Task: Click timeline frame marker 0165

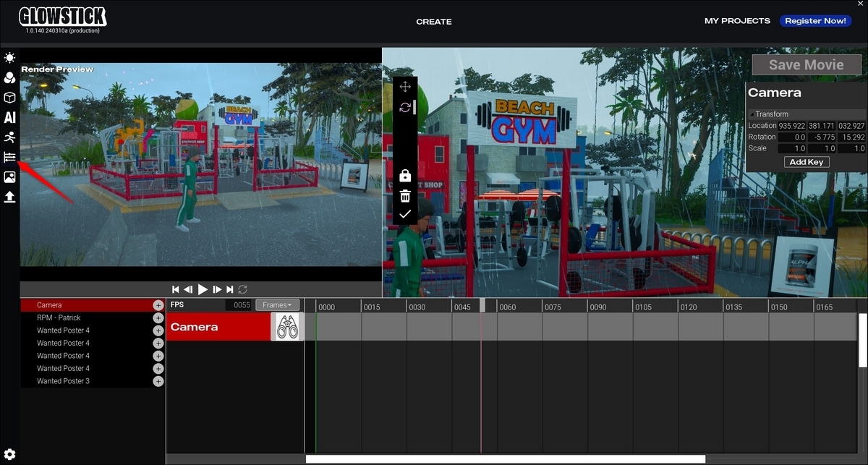Action: 824,307
